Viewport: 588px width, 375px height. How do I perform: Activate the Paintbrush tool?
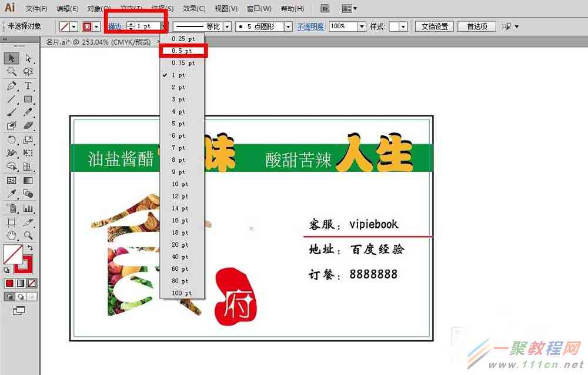(11, 112)
